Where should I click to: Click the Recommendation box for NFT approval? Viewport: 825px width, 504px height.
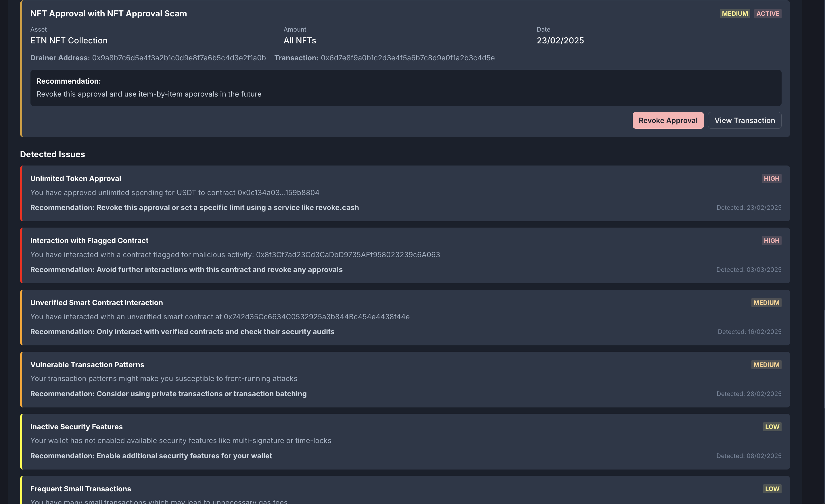pos(406,88)
